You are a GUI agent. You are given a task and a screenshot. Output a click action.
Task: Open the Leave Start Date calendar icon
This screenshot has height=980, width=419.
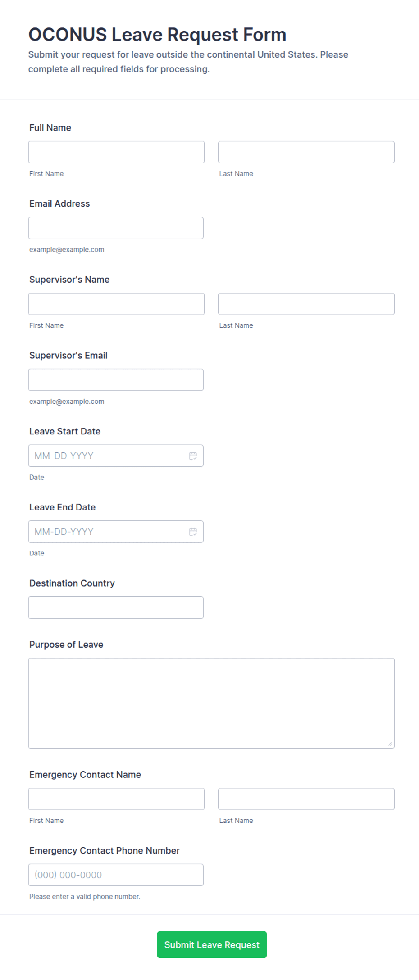click(x=193, y=456)
